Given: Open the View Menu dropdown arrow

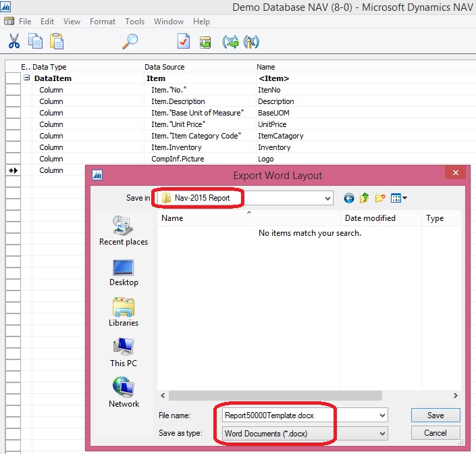Looking at the screenshot, I should point(404,198).
